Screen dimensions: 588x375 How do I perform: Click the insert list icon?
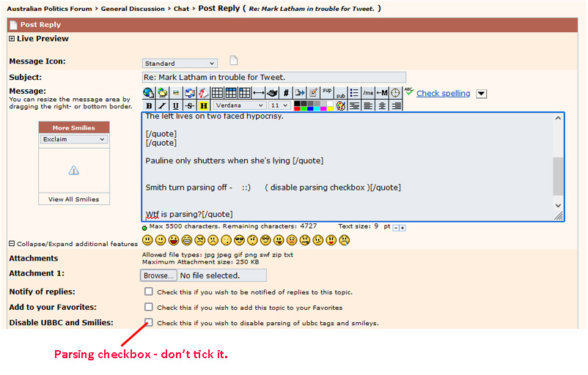pyautogui.click(x=354, y=93)
